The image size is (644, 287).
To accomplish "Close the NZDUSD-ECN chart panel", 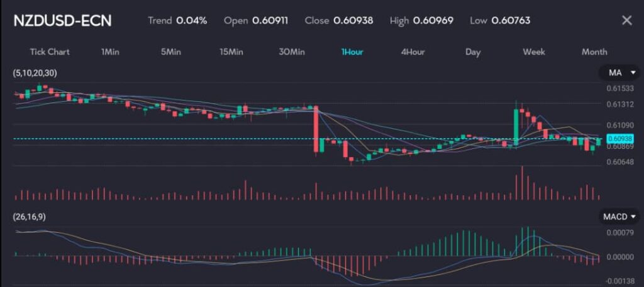I will (626, 20).
